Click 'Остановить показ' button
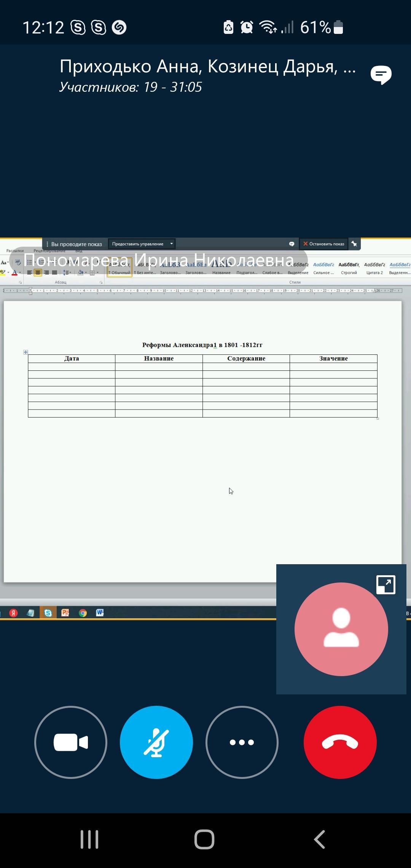Viewport: 411px width, 868px height. [x=323, y=244]
